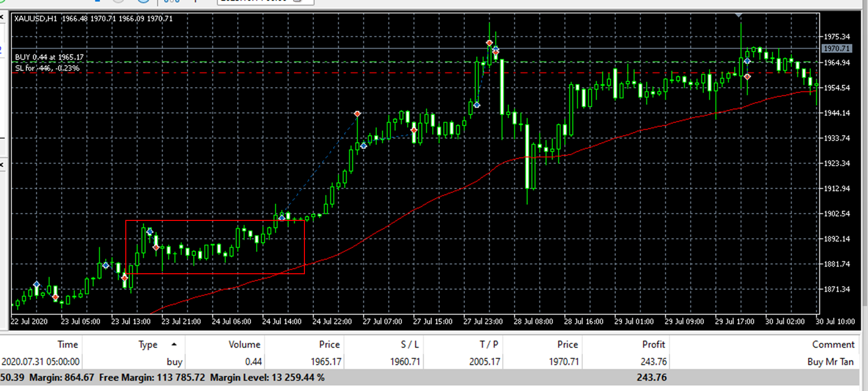
Task: Click the '23 Jul 13:00' time axis label
Action: (131, 322)
